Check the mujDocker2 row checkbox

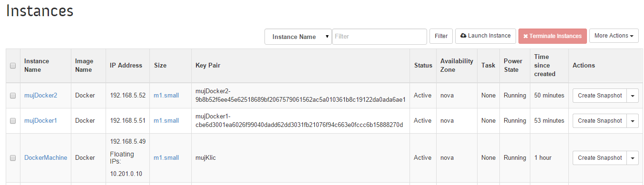(x=13, y=96)
